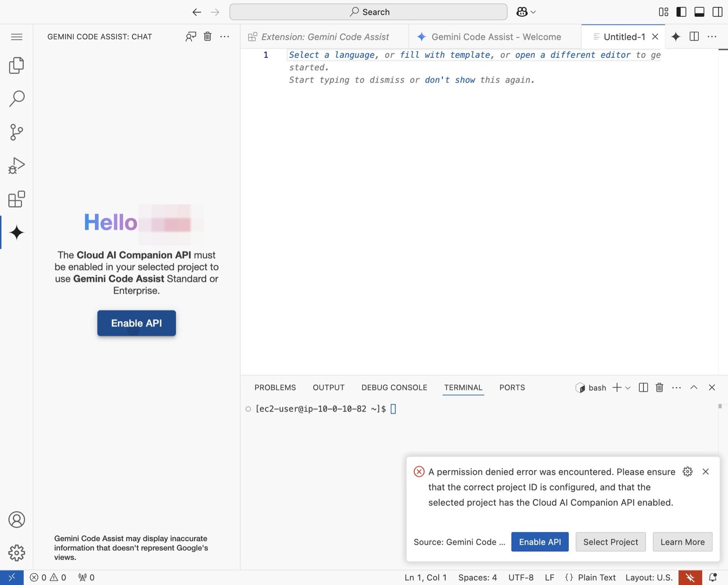The image size is (728, 585).
Task: Switch to Gemini Code Assist - Welcome tab
Action: (x=495, y=37)
